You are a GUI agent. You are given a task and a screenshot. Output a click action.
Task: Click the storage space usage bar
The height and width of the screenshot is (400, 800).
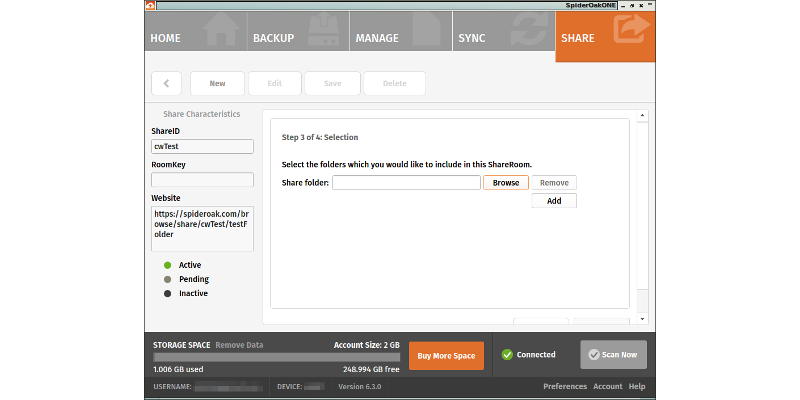[x=275, y=356]
